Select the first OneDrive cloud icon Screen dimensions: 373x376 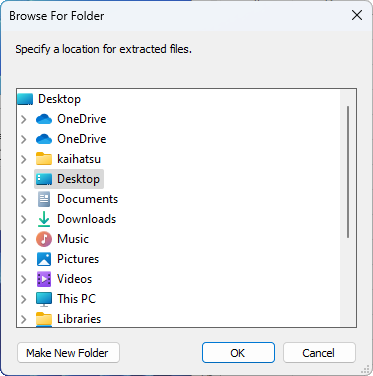(44, 119)
